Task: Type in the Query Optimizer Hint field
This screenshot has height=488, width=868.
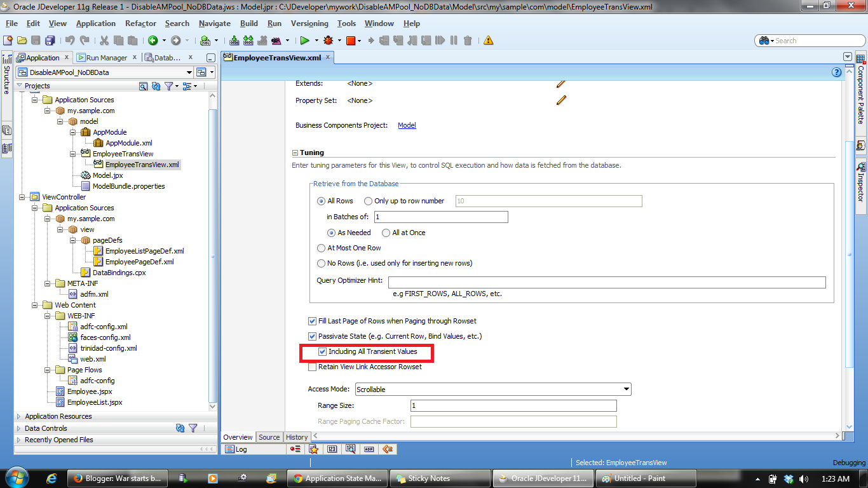Action: [572, 282]
